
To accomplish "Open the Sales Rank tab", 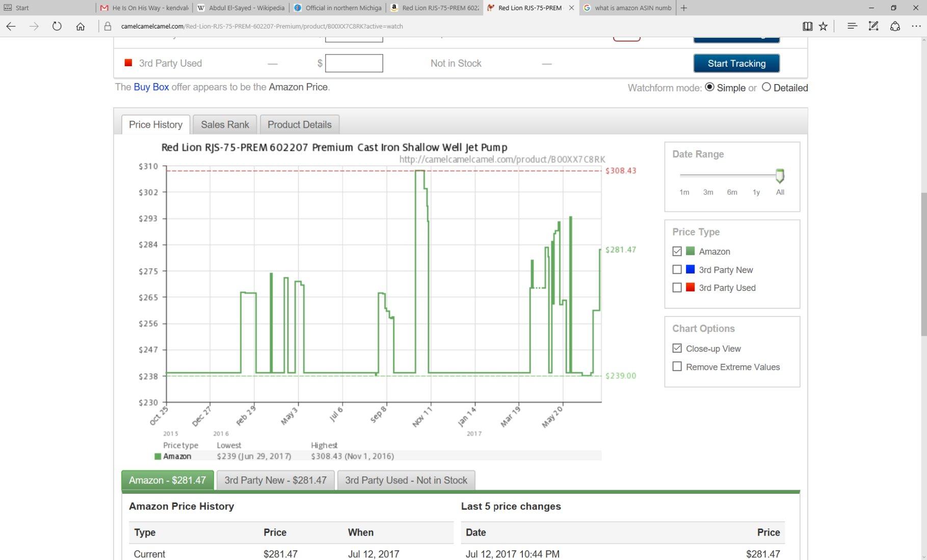I will [225, 125].
